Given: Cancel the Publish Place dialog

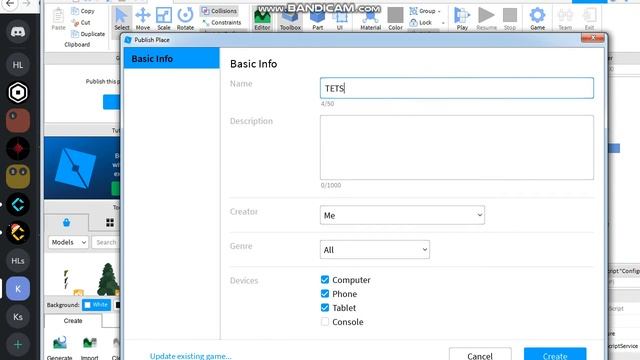Looking at the screenshot, I should tap(480, 354).
